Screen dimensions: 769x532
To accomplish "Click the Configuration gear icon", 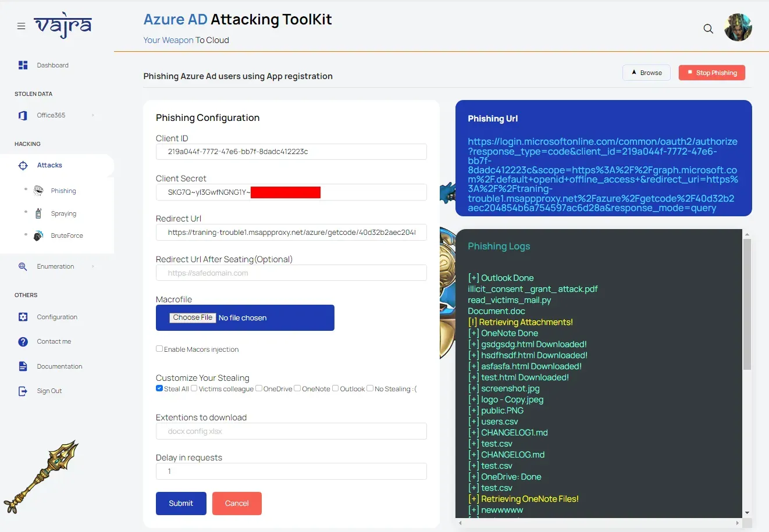I will (x=23, y=317).
